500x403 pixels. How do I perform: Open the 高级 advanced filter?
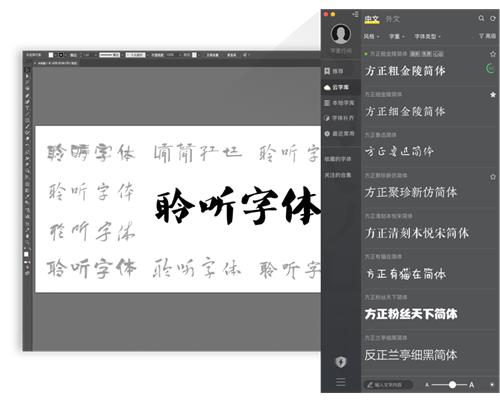point(487,36)
